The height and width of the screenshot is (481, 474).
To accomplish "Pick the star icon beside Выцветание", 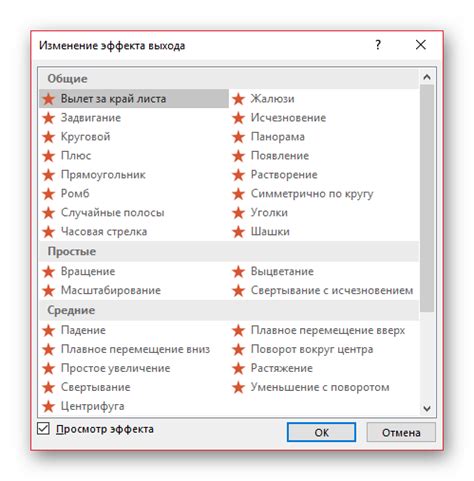I will tap(239, 272).
